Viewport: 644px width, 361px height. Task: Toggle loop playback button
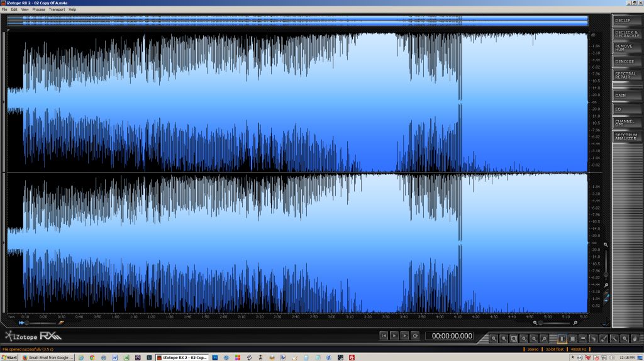pyautogui.click(x=415, y=336)
